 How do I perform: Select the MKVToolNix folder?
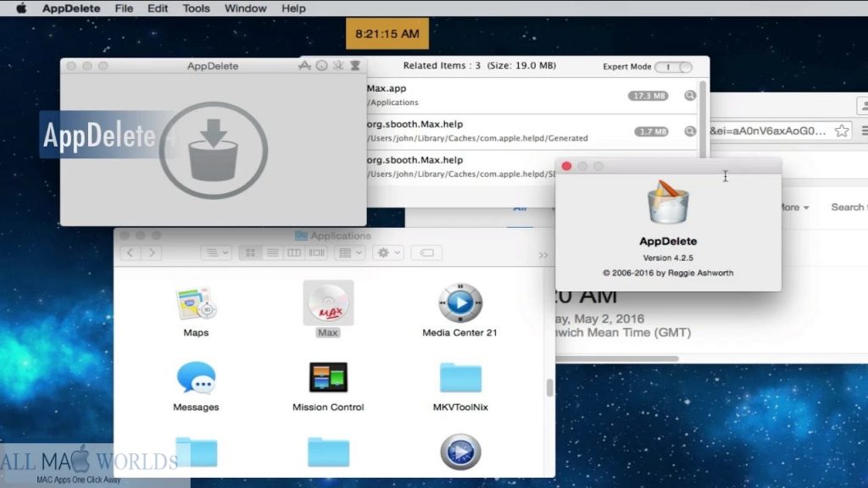460,377
